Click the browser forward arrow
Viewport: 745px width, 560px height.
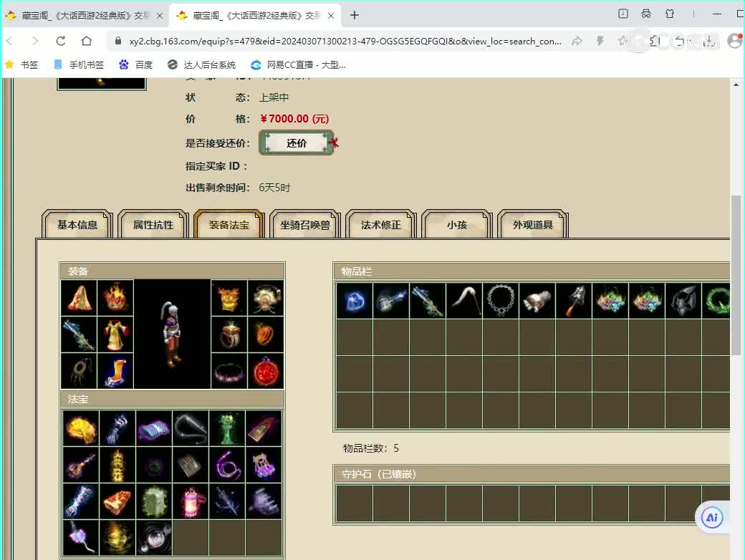coord(34,41)
